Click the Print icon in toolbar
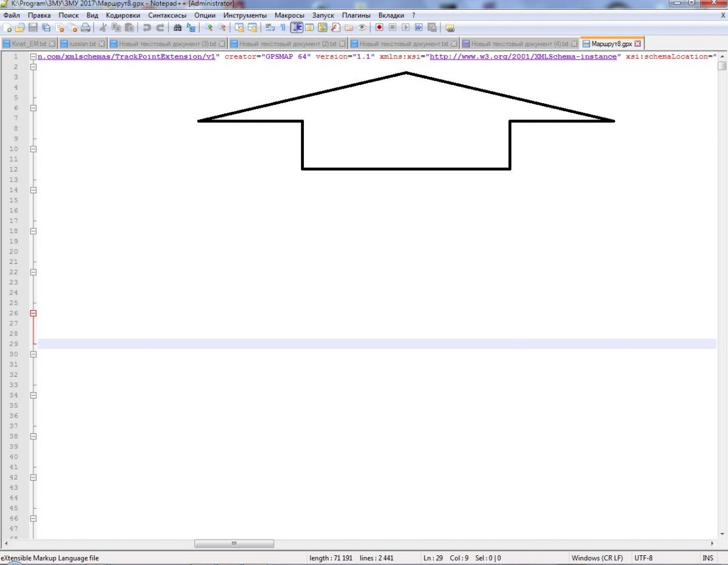This screenshot has height=565, width=728. (x=86, y=27)
